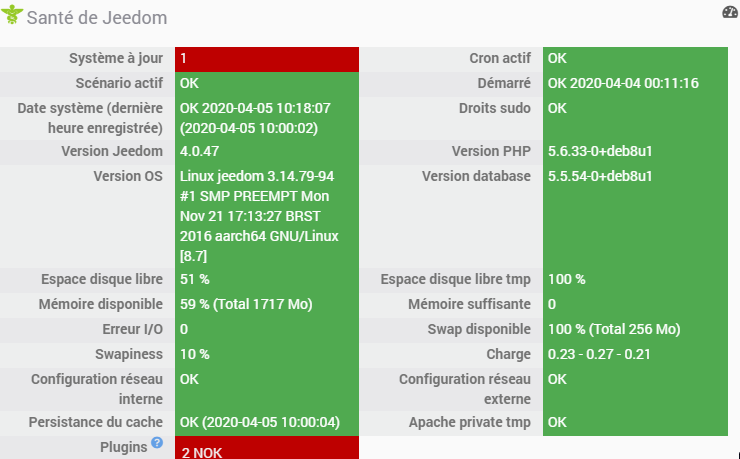Click the Swap disponible 100 % value
The height and width of the screenshot is (459, 740).
click(x=613, y=328)
